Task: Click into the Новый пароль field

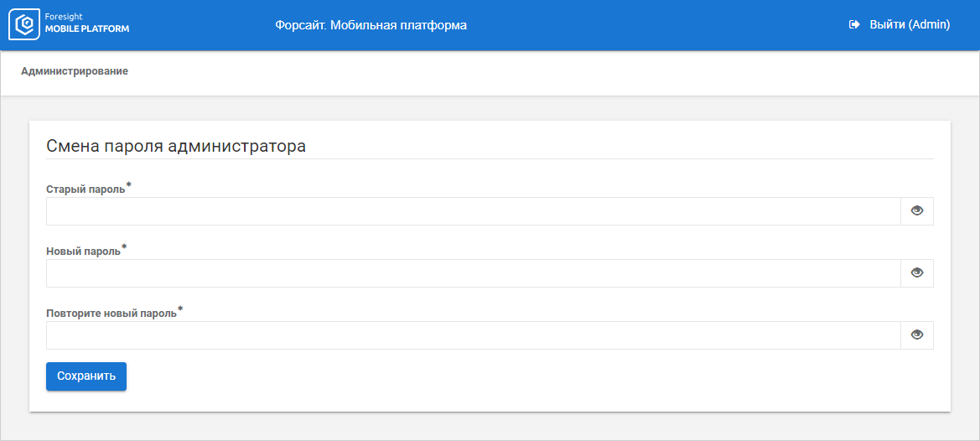Action: [x=473, y=273]
